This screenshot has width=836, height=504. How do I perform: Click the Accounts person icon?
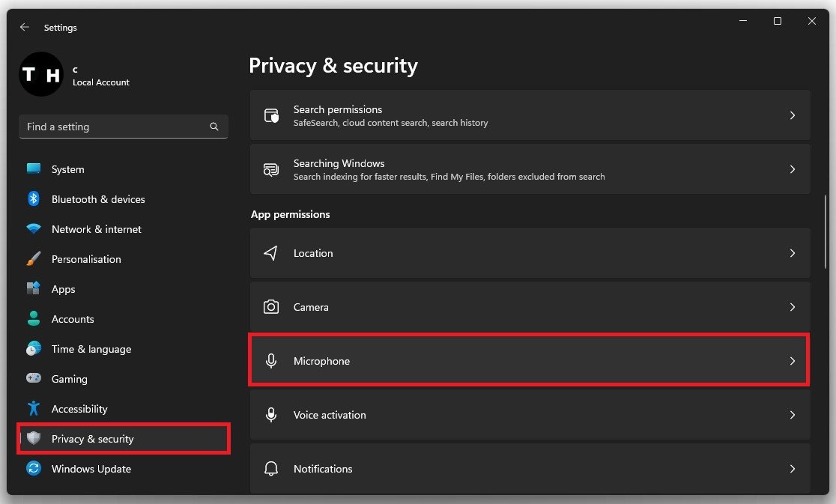pyautogui.click(x=34, y=318)
